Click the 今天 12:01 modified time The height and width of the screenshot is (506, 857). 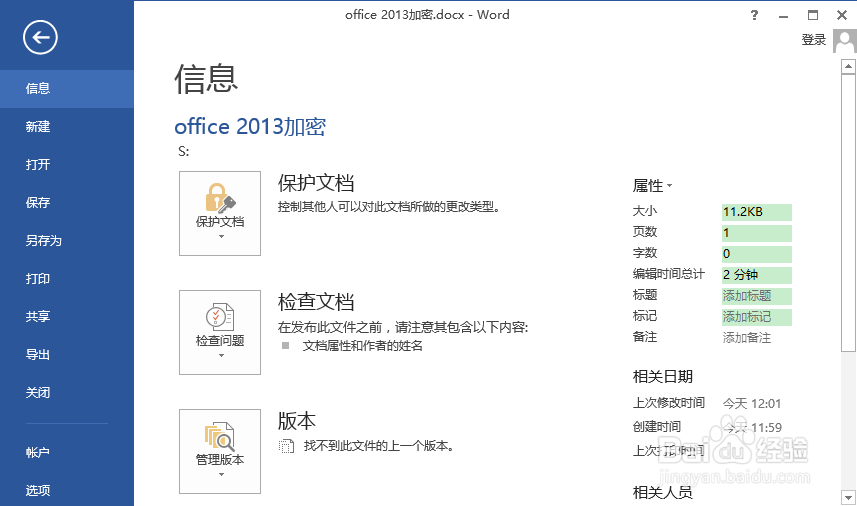pyautogui.click(x=752, y=404)
